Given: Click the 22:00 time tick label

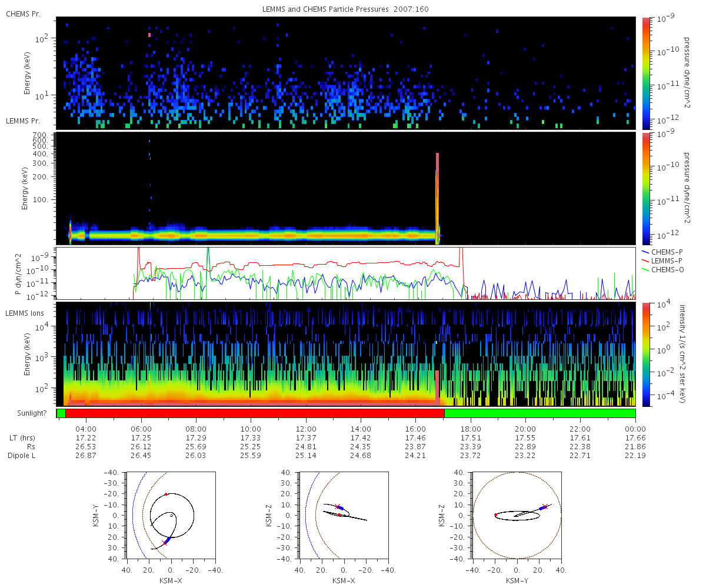Looking at the screenshot, I should coord(581,429).
